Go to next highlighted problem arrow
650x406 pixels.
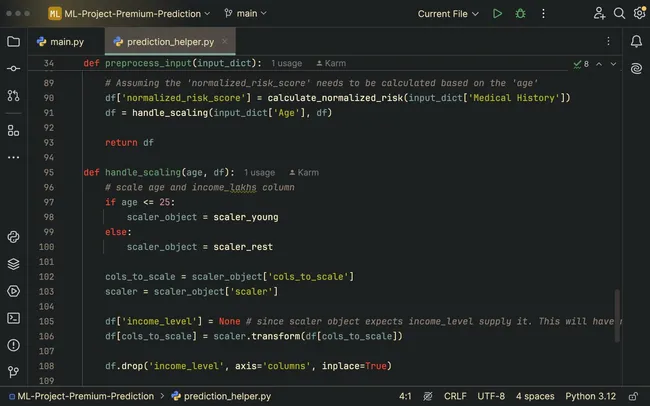point(613,64)
